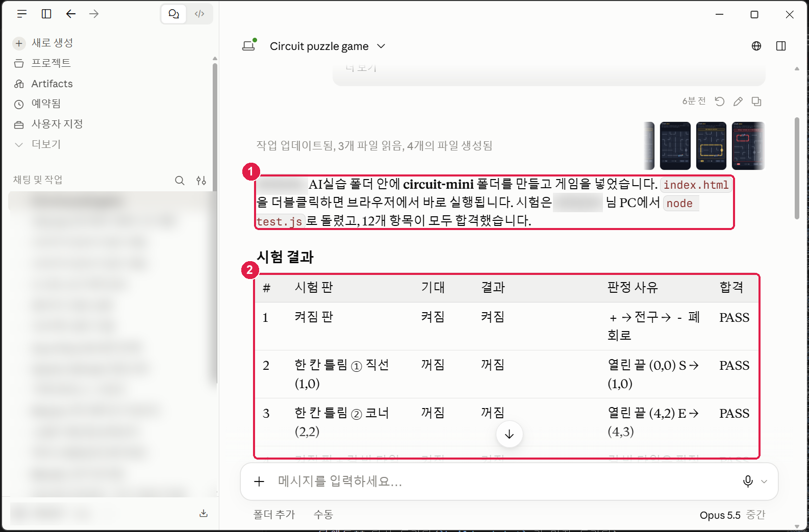Jump to bottom with down-arrow button
The width and height of the screenshot is (809, 532).
(509, 434)
